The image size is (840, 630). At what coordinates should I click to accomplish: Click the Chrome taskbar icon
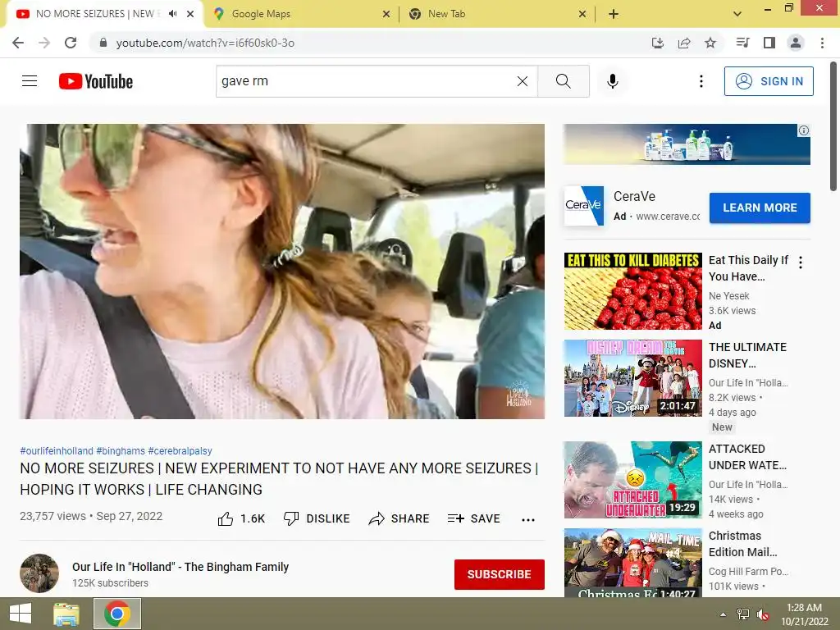click(x=117, y=614)
